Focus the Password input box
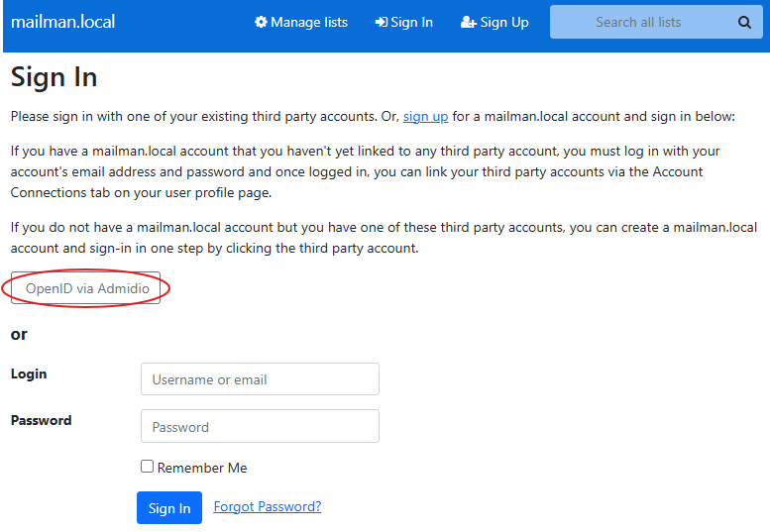The image size is (770, 532). coord(260,427)
